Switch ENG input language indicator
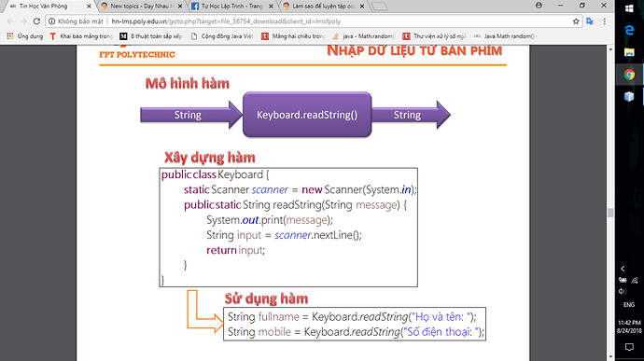The height and width of the screenshot is (361, 644). click(629, 305)
